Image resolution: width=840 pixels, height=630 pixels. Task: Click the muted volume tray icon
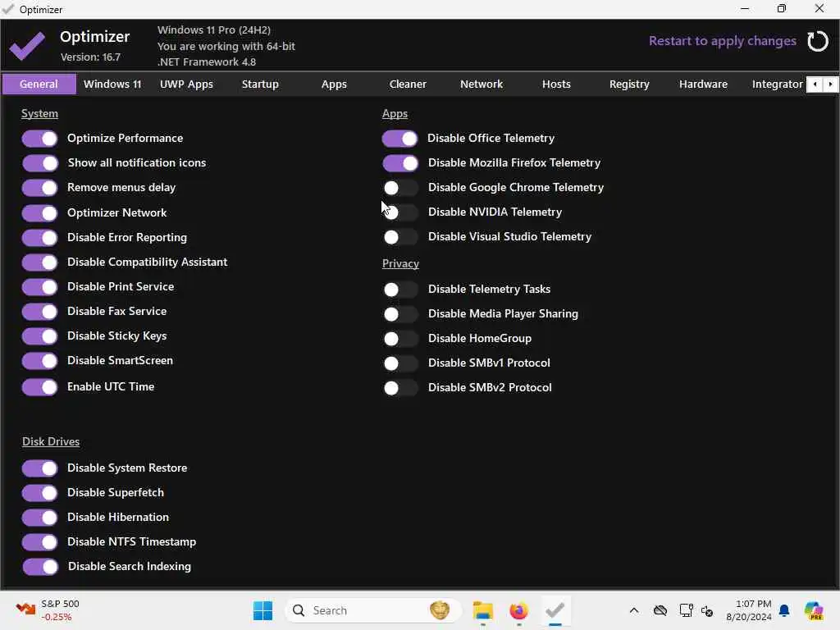pos(707,610)
